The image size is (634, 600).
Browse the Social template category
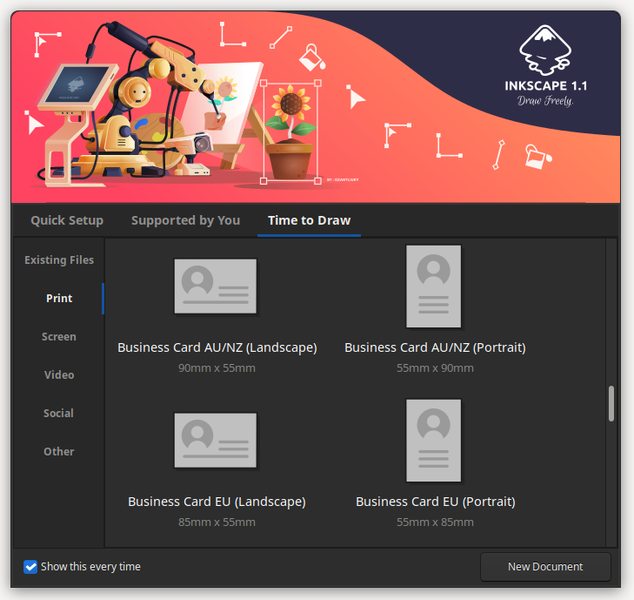click(x=59, y=413)
